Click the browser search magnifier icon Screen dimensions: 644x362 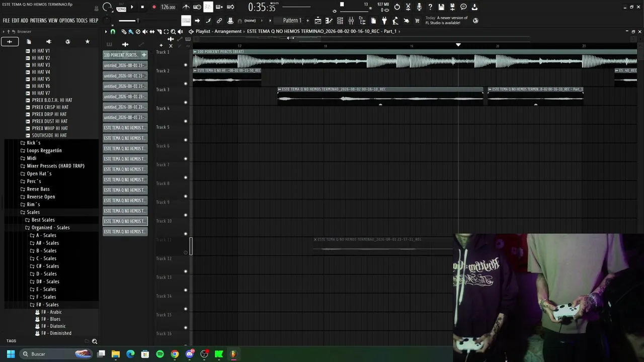[94, 341]
